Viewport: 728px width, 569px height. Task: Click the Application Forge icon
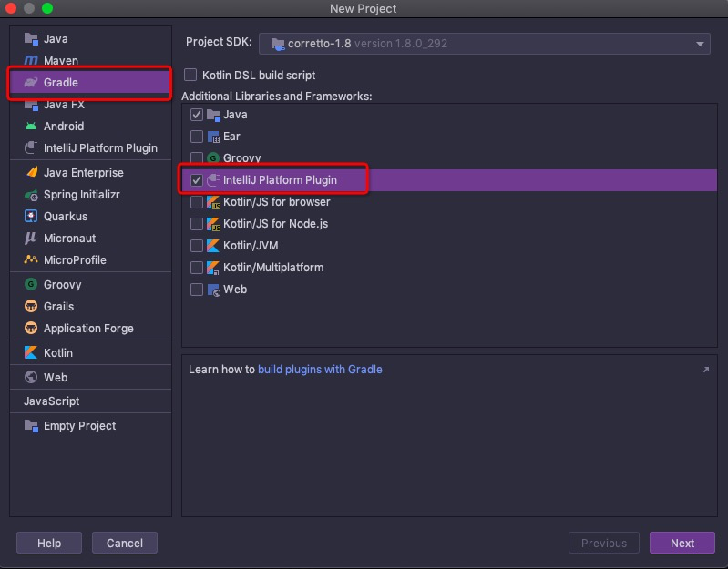pos(31,328)
